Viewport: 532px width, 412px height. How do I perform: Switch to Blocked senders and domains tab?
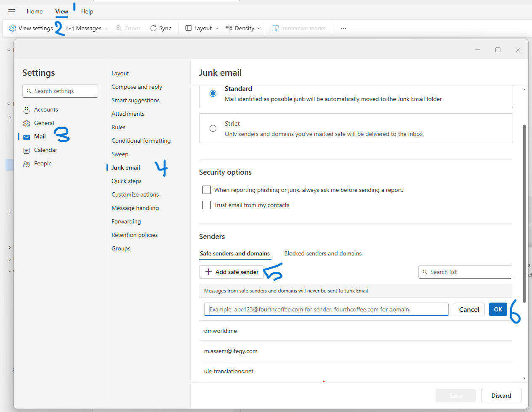click(322, 253)
